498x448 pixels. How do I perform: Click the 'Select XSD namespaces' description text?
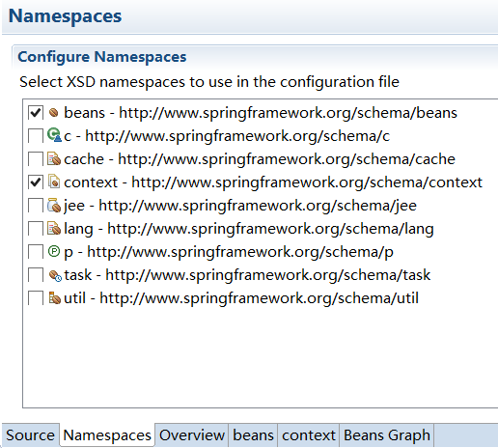pyautogui.click(x=209, y=82)
